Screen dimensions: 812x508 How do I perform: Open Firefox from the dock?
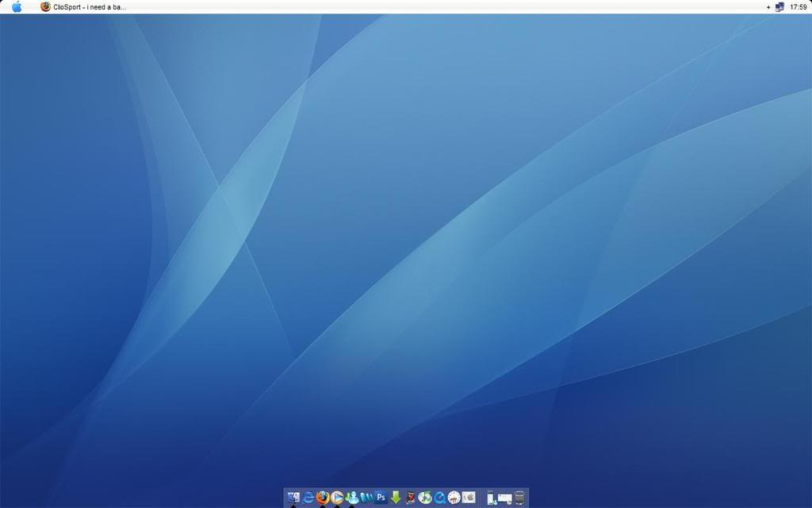[x=323, y=498]
